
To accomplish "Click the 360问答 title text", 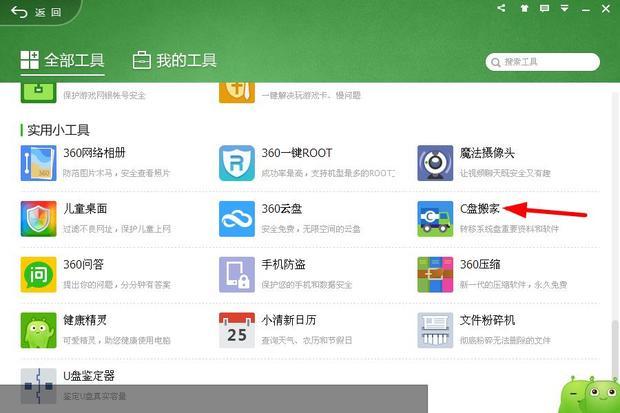I will click(x=83, y=264).
